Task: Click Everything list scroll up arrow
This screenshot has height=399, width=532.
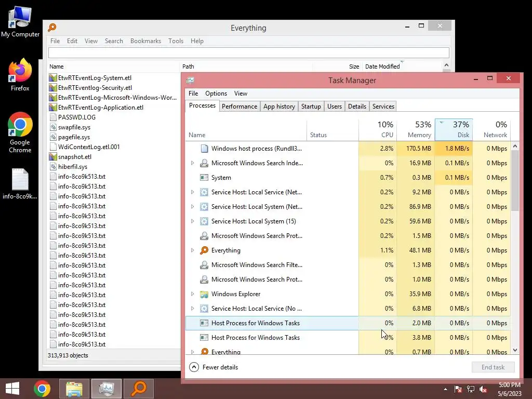Action: pos(446,65)
